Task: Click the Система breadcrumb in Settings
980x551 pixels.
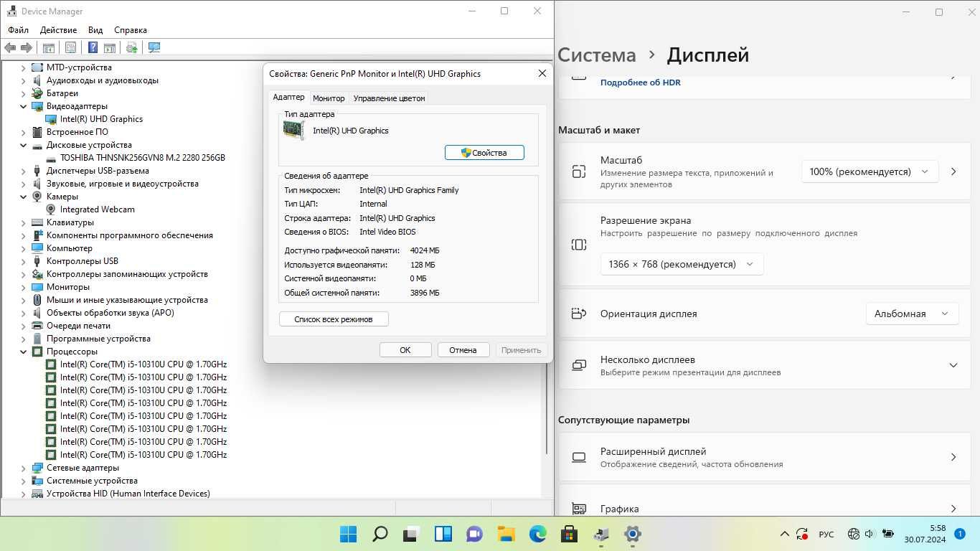Action: pyautogui.click(x=597, y=55)
